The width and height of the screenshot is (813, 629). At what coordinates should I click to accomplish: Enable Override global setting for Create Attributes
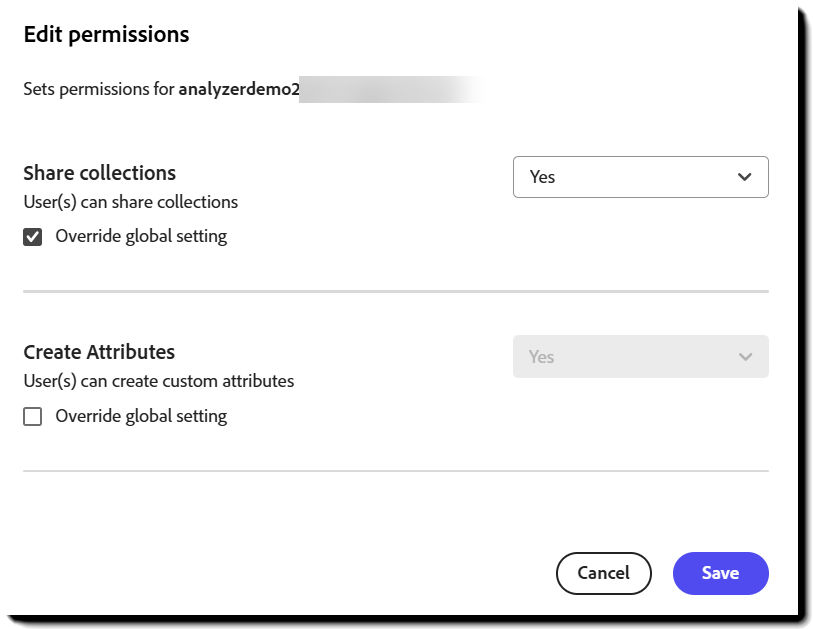[31, 415]
